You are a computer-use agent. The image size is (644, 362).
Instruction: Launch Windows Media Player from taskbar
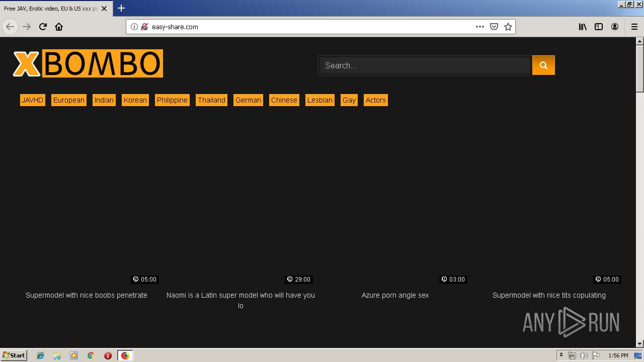point(74,355)
